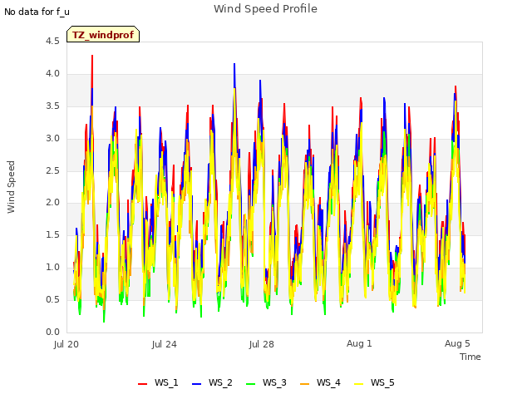The image size is (532, 399).
Task: Click the green WS_3 legend swatch
Action: pyautogui.click(x=251, y=384)
